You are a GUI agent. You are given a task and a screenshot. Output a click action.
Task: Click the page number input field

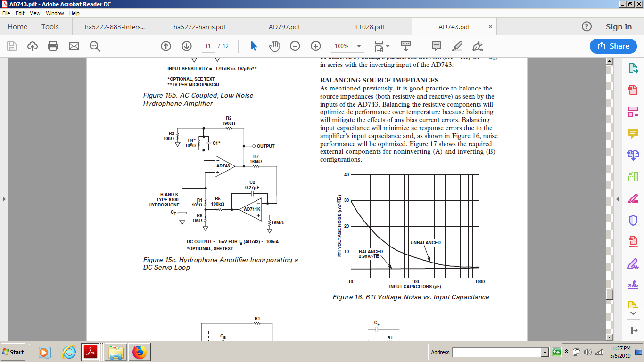pyautogui.click(x=207, y=46)
